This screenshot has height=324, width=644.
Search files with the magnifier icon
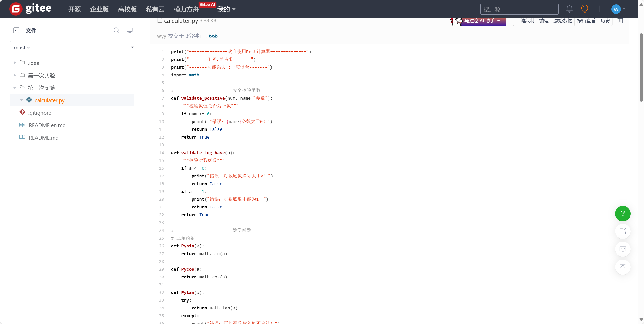[116, 30]
